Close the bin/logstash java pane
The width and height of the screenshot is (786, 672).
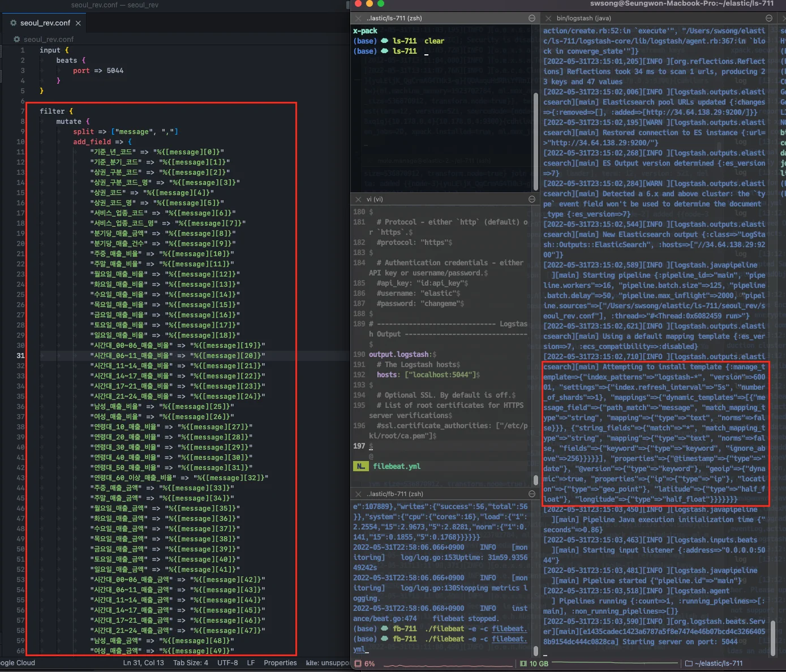click(548, 19)
